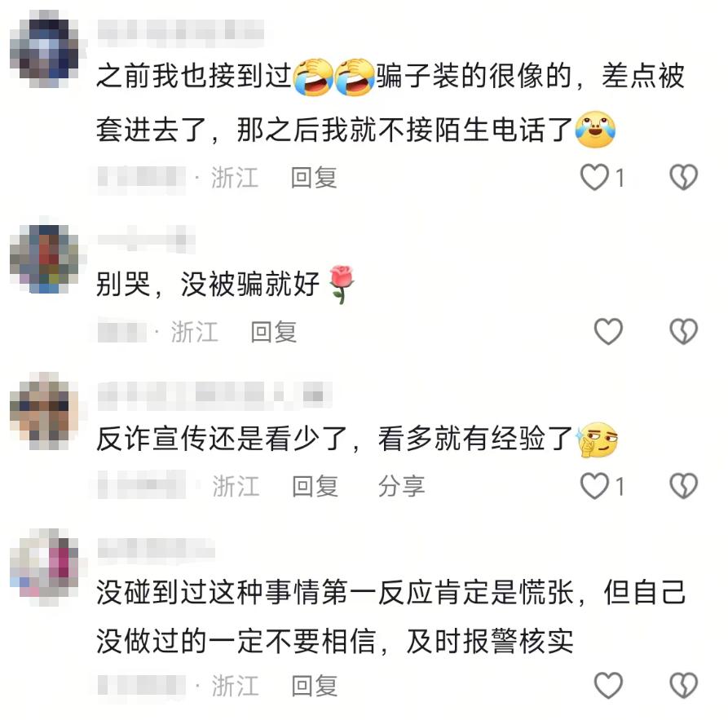This screenshot has height=720, width=728.
Task: Share the '反诈宣传还是看少了' comment via 分享
Action: point(401,486)
